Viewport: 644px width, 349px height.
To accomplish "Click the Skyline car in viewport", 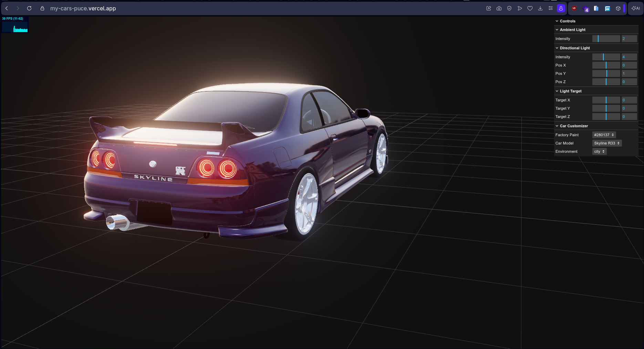I will 236,161.
